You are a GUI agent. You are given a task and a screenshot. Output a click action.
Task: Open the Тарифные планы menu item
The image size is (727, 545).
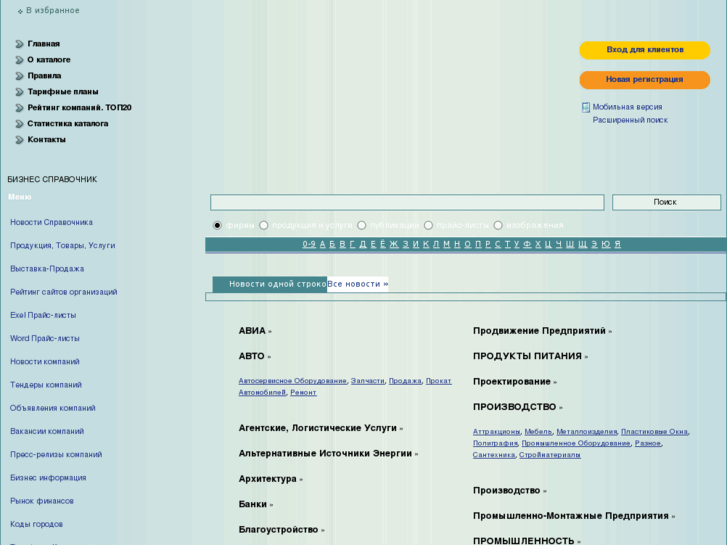[x=63, y=92]
